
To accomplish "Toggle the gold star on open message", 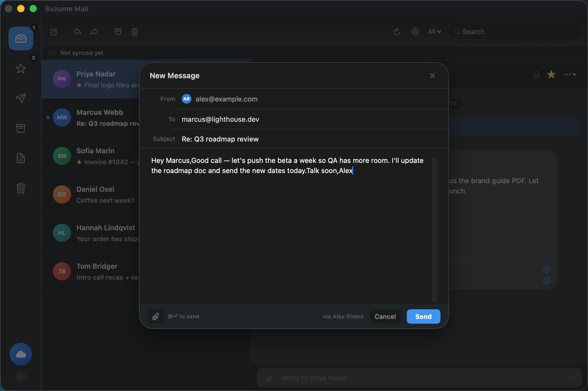I will [551, 74].
